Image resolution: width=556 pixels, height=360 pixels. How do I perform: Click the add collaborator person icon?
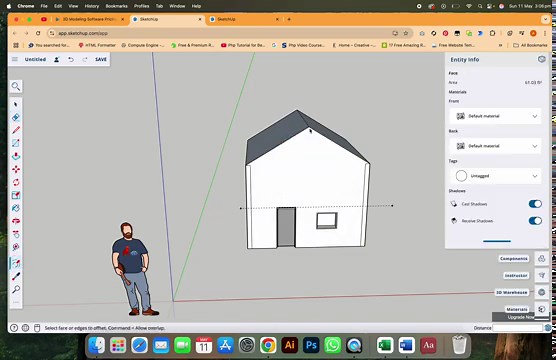point(56,59)
